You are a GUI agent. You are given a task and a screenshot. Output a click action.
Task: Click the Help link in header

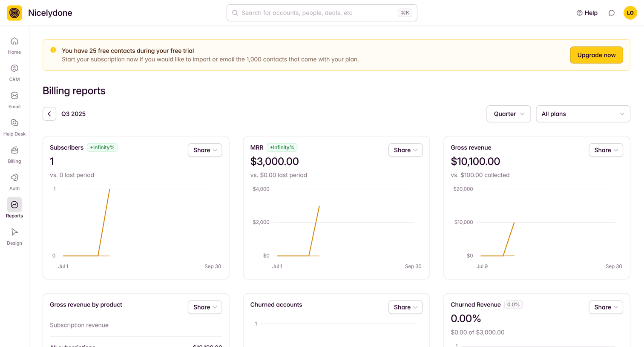[587, 13]
